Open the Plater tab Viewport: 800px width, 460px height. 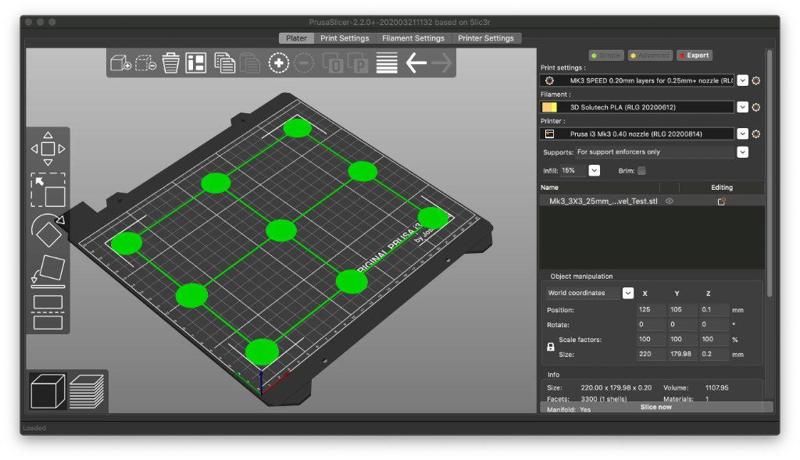[x=296, y=38]
